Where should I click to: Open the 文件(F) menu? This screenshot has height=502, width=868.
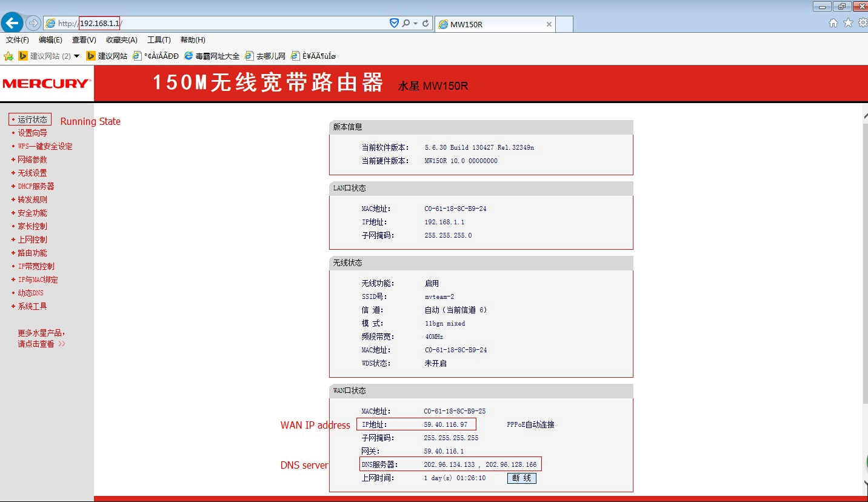point(18,40)
